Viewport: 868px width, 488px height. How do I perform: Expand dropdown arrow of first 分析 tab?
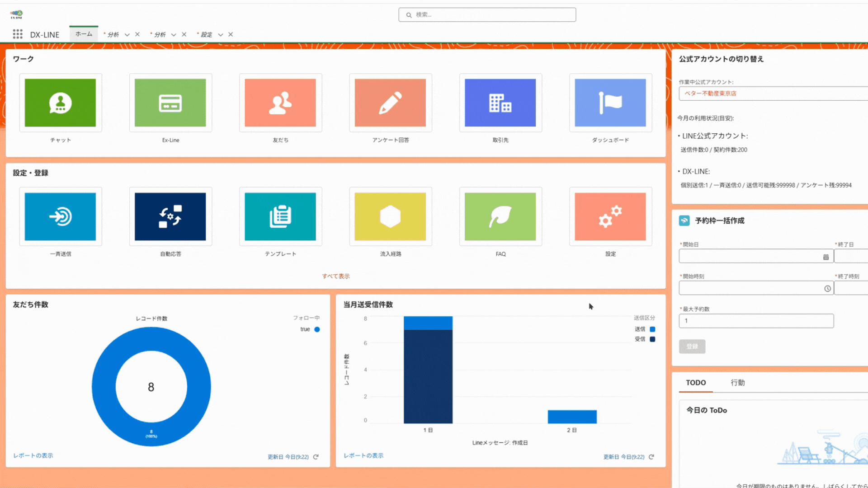(x=127, y=35)
